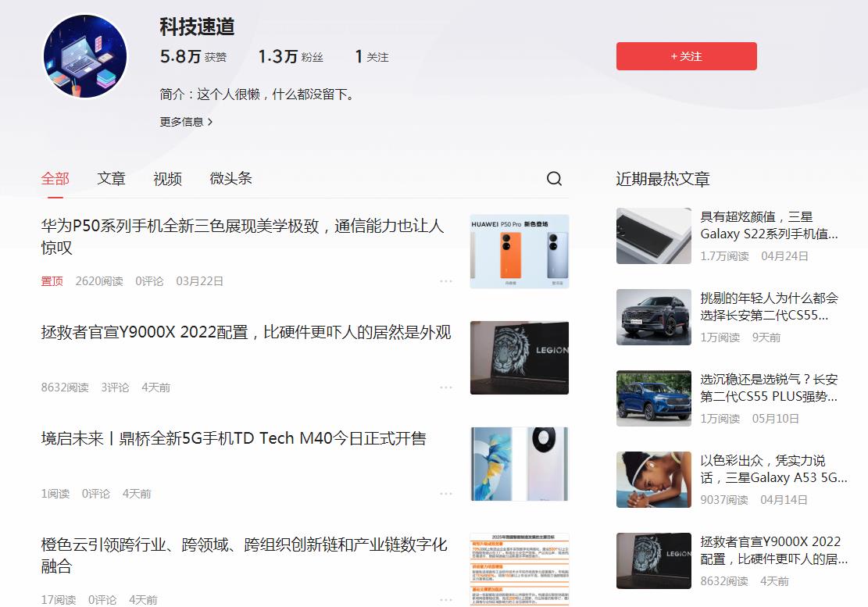Open article 橙色云引领跨行业、跨领域

coord(244,555)
